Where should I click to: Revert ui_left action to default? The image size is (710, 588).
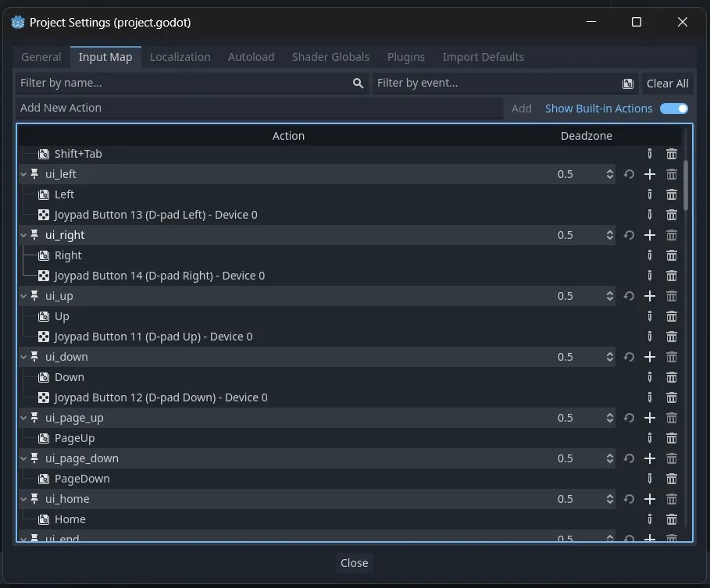click(x=629, y=174)
